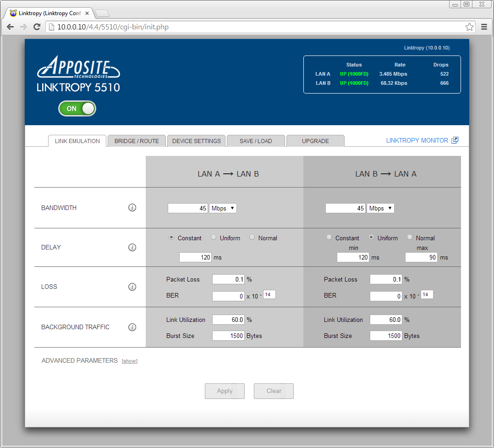Show Background Traffic info icon tooltip
This screenshot has width=494, height=448.
132,327
